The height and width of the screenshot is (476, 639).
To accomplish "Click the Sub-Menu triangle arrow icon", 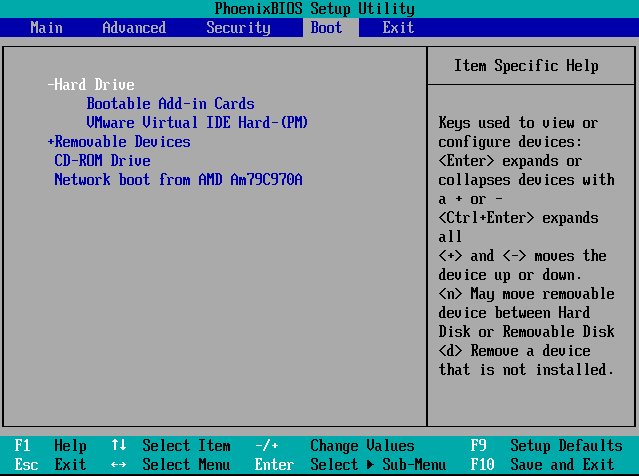I will [x=370, y=465].
